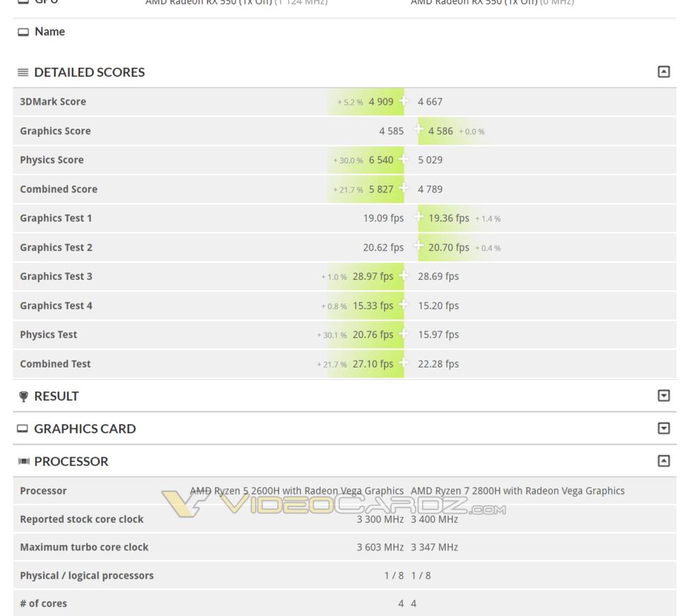Expand the Result section
Viewport: 685px width, 616px height.
pos(664,396)
